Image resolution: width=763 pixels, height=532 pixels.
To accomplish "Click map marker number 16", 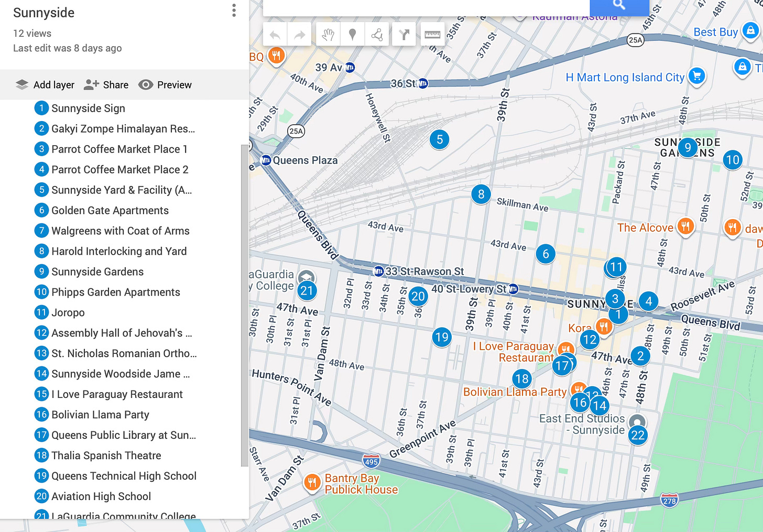I will pos(580,403).
